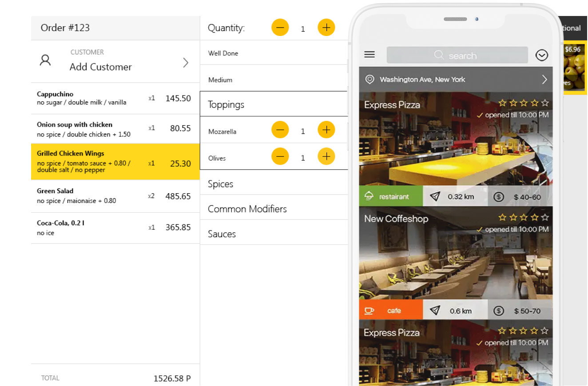
Task: Select the Grilled Chicken Wings order line
Action: pyautogui.click(x=115, y=162)
